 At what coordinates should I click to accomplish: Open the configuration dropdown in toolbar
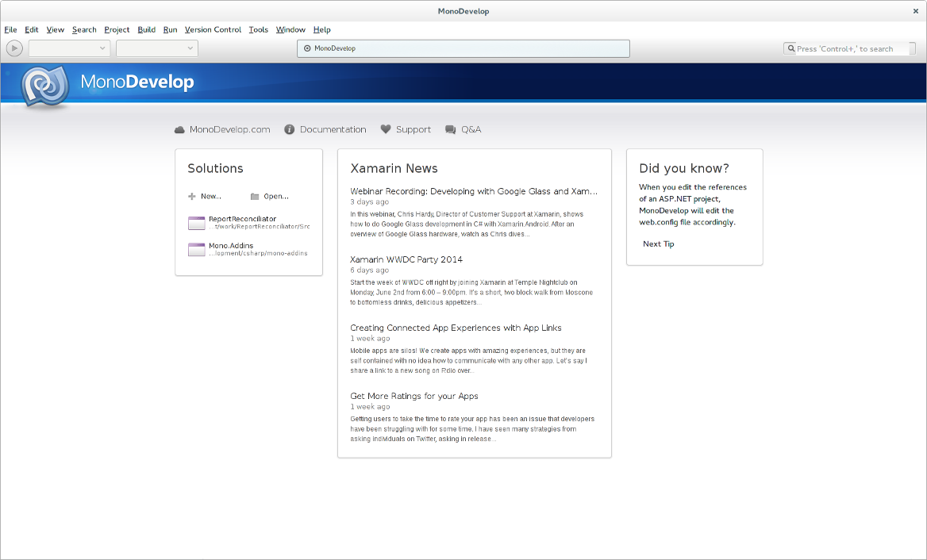point(69,48)
